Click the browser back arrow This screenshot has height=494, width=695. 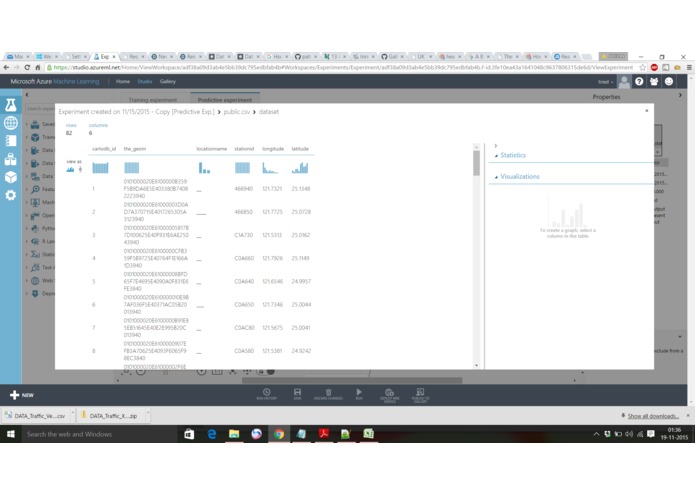point(6,67)
